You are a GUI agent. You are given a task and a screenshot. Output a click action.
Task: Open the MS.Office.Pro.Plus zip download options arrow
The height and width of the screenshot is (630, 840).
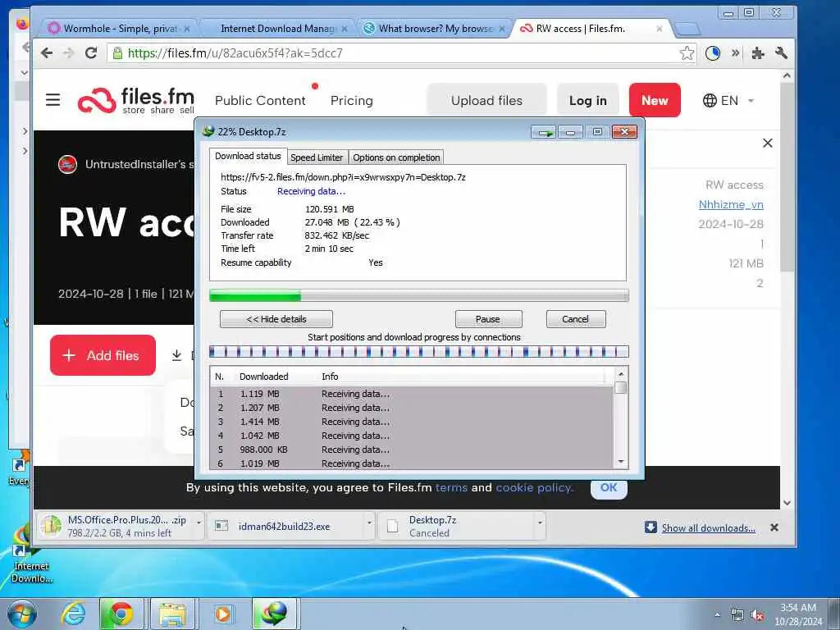199,523
